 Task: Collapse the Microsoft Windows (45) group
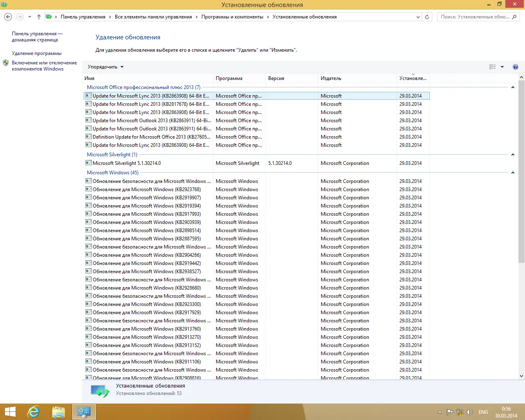tap(513, 173)
